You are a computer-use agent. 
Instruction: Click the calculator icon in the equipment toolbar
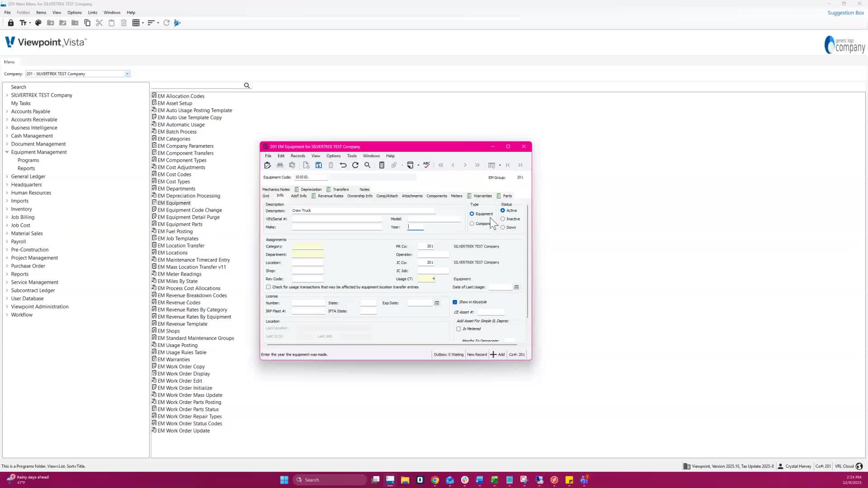382,165
